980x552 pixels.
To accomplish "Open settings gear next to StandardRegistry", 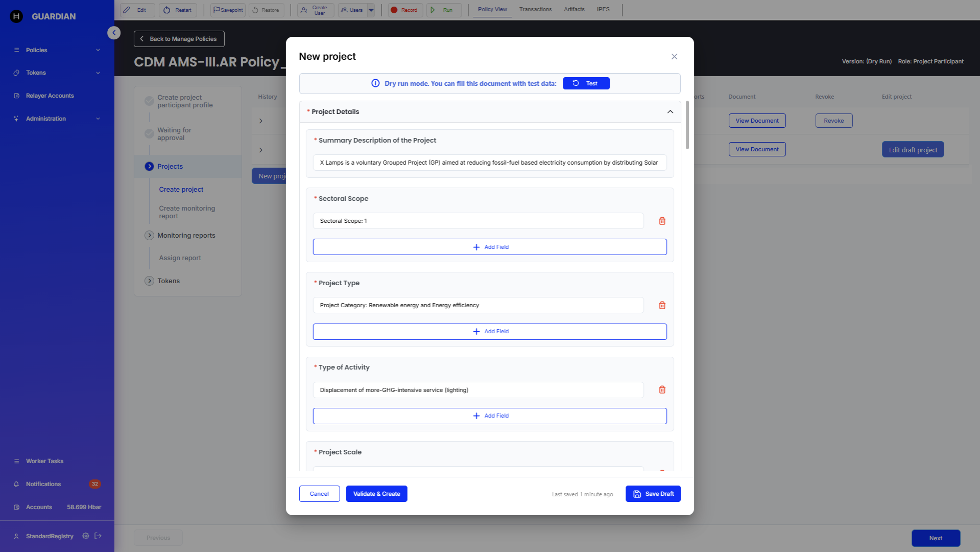I will (x=85, y=536).
